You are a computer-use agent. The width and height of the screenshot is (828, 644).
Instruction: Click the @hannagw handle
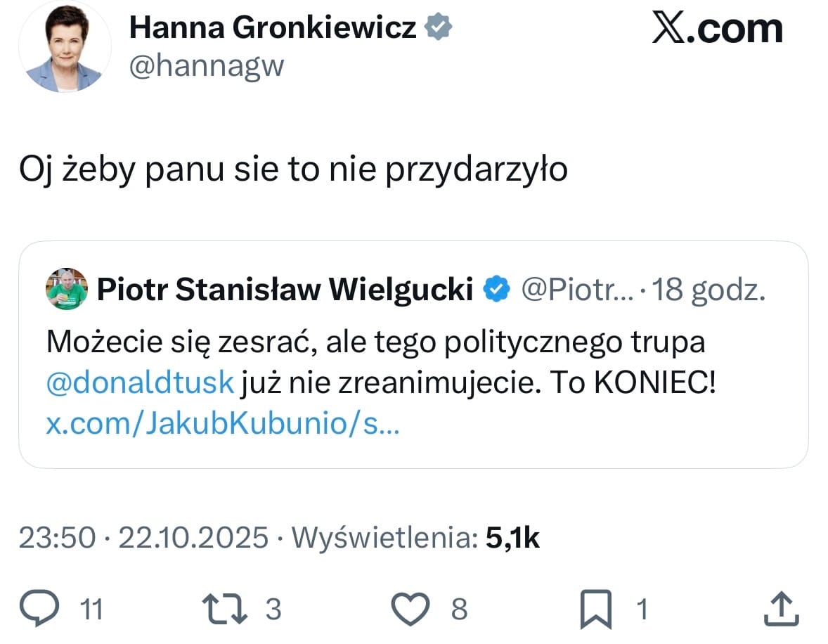coord(207,66)
